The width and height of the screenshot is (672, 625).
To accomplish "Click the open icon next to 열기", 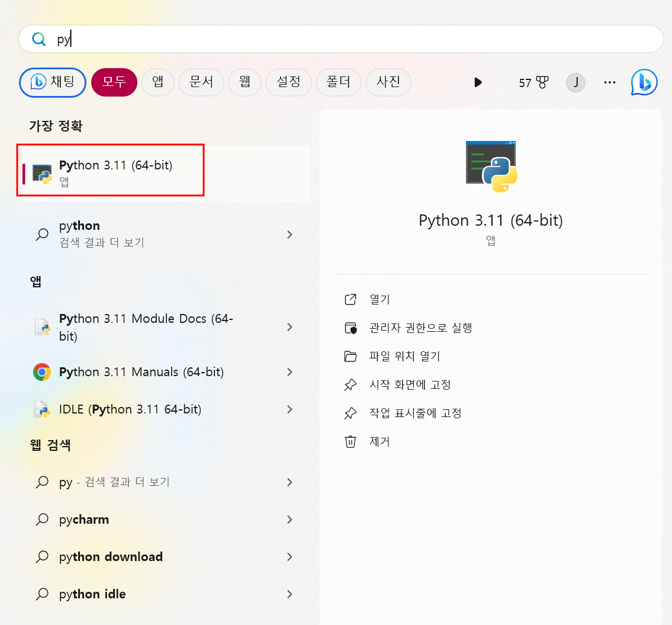I will 351,299.
